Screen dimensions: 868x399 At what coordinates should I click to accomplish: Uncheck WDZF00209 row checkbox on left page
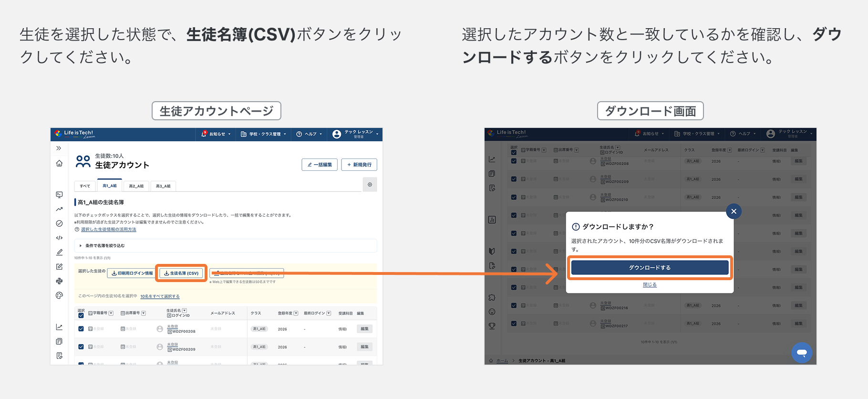(x=81, y=347)
